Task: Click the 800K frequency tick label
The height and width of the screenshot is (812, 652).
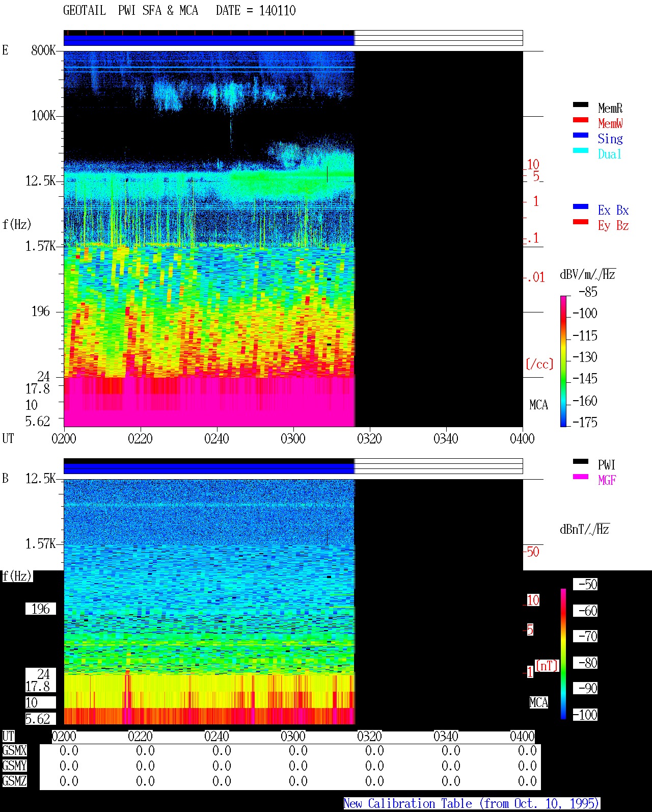Action: 43,50
